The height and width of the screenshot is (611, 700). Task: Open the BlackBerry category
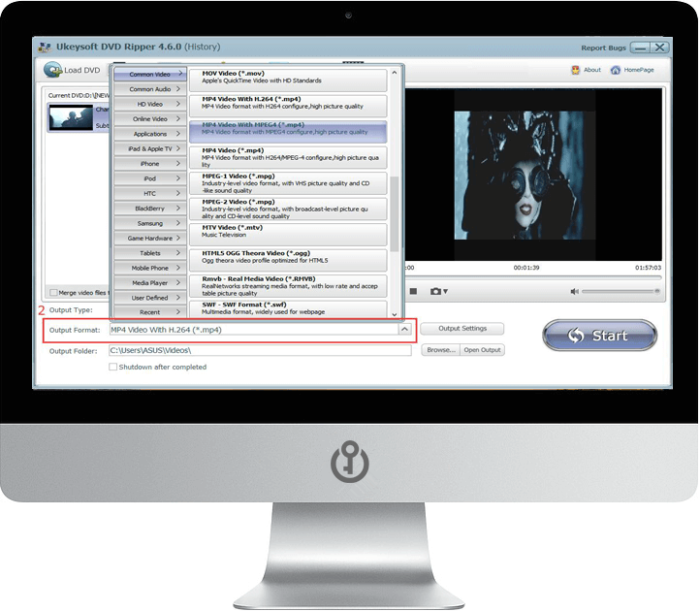(150, 209)
